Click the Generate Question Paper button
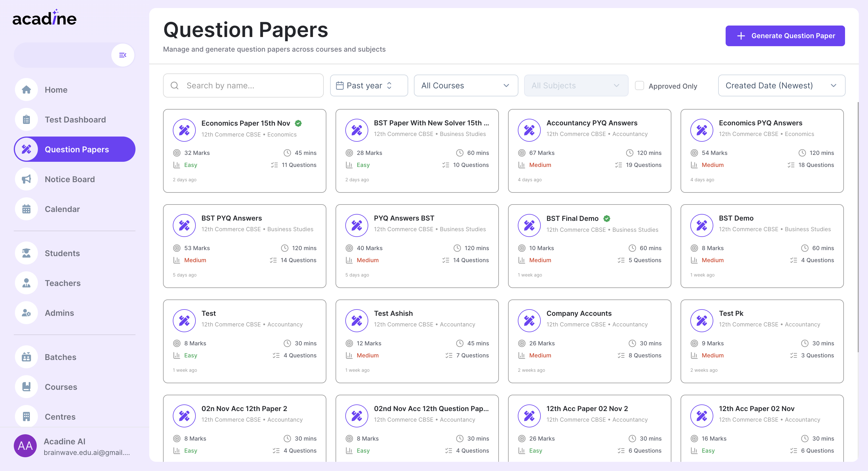This screenshot has height=471, width=868. 785,36
